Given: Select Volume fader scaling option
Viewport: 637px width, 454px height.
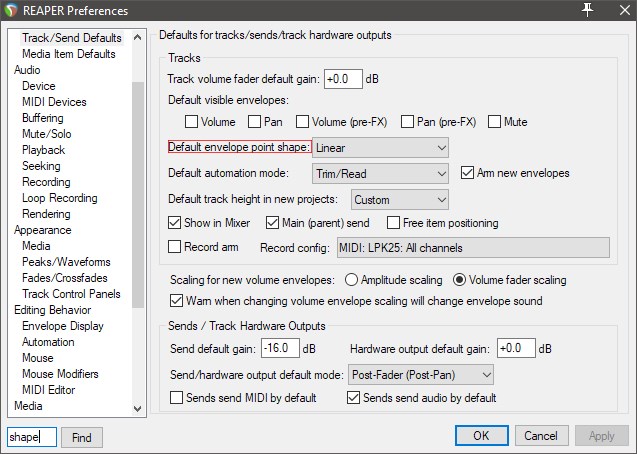Looking at the screenshot, I should click(x=459, y=280).
